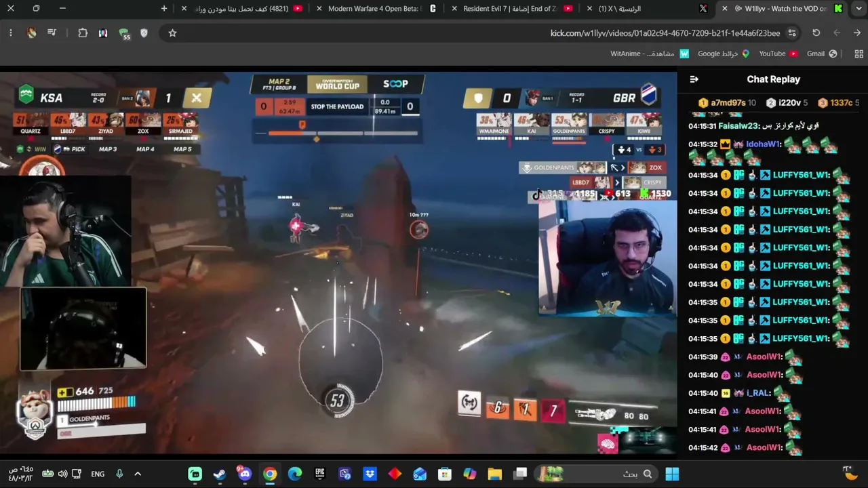Click username IdohaW1 in chat
The image size is (868, 488).
tap(764, 144)
